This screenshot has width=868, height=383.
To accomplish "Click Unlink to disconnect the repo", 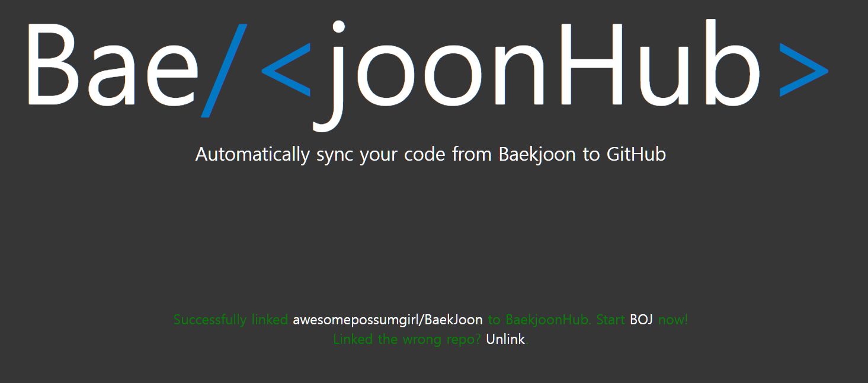I will (505, 339).
